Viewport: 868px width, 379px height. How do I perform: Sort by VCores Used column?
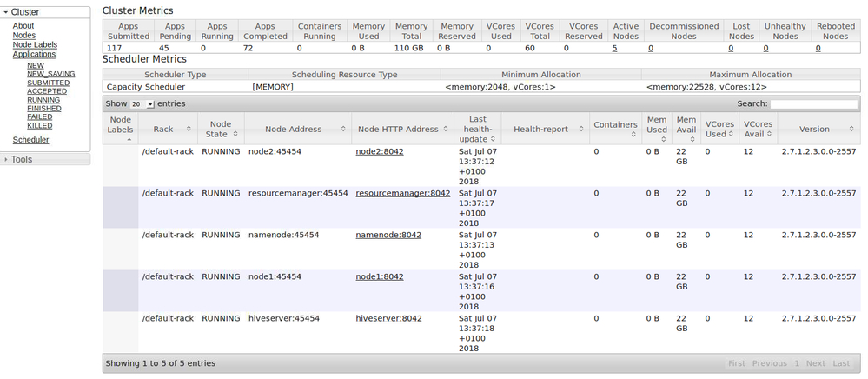click(x=719, y=129)
